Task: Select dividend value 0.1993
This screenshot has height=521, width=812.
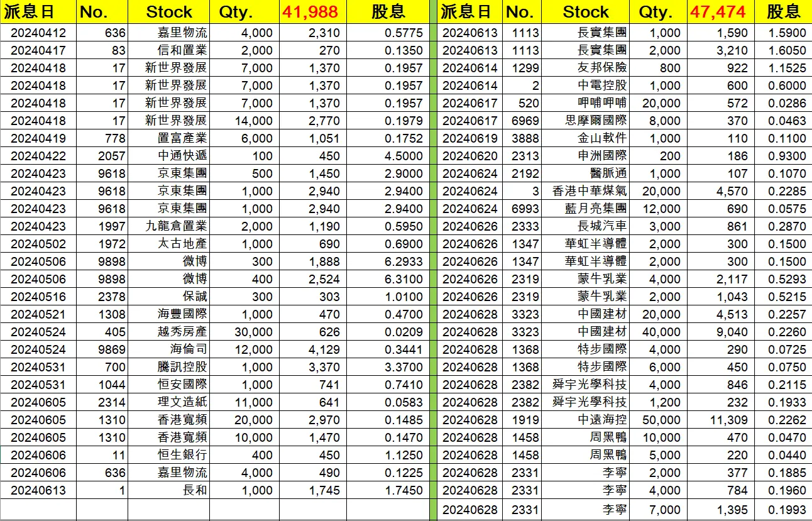Action: (782, 510)
